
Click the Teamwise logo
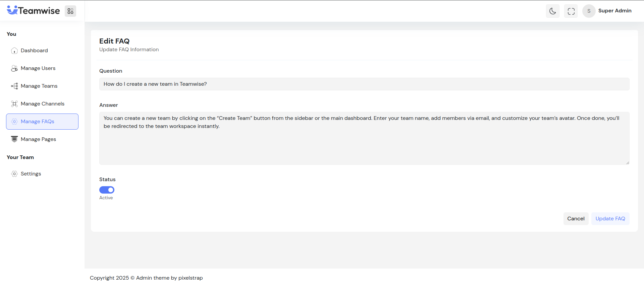[x=33, y=11]
